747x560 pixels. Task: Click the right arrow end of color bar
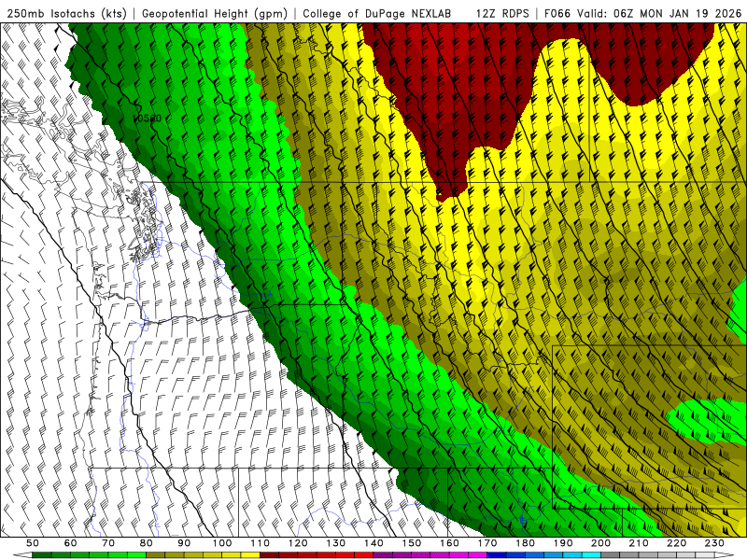[x=725, y=555]
